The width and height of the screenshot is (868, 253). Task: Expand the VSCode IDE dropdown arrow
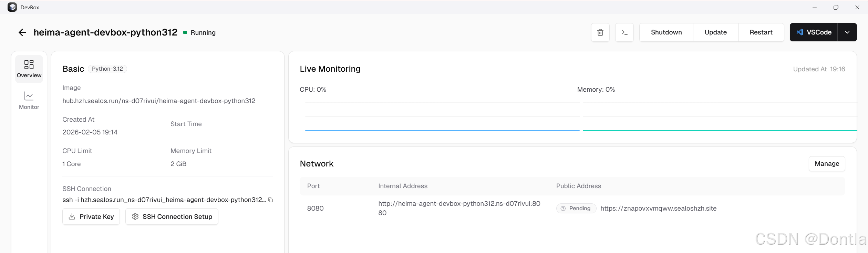pos(847,32)
